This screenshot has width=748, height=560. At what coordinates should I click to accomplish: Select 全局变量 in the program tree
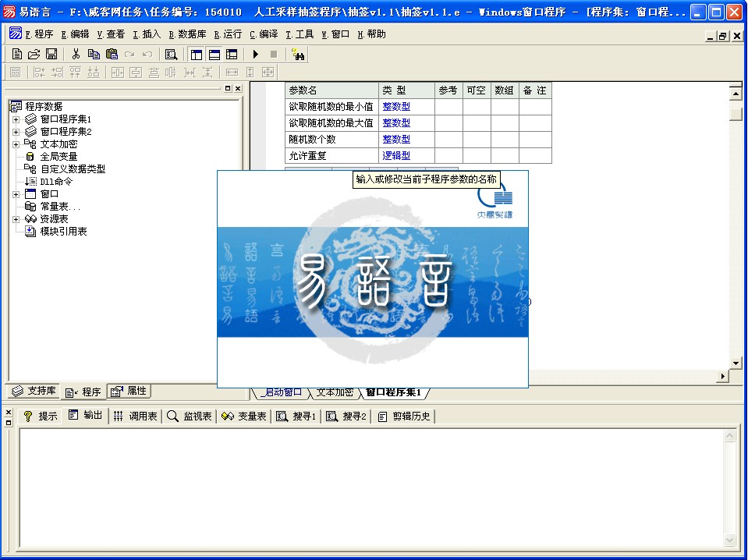coord(58,157)
